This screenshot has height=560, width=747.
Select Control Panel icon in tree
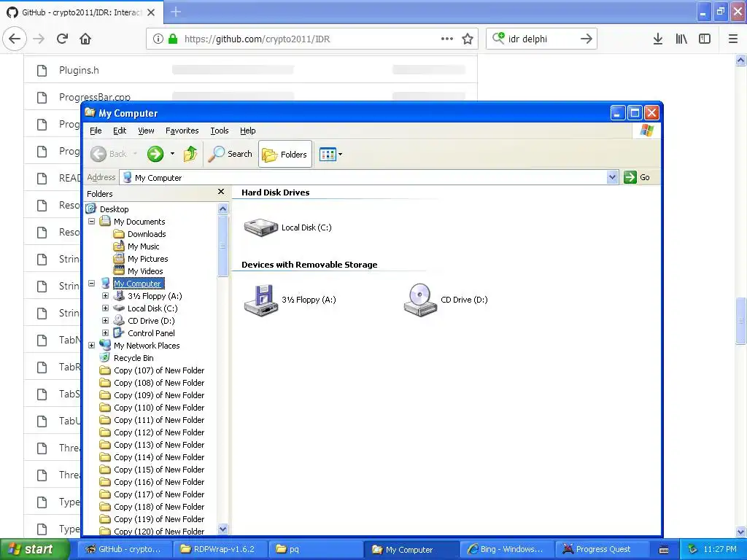pyautogui.click(x=119, y=332)
